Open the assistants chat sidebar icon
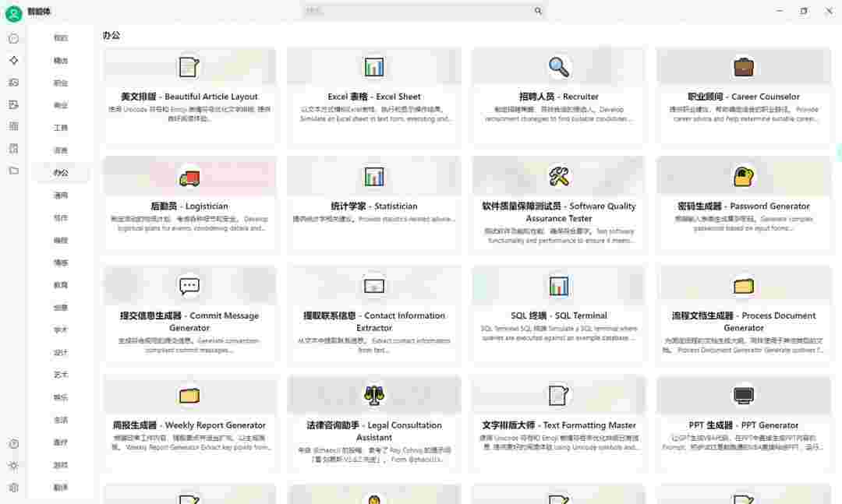Image resolution: width=842 pixels, height=504 pixels. (14, 39)
